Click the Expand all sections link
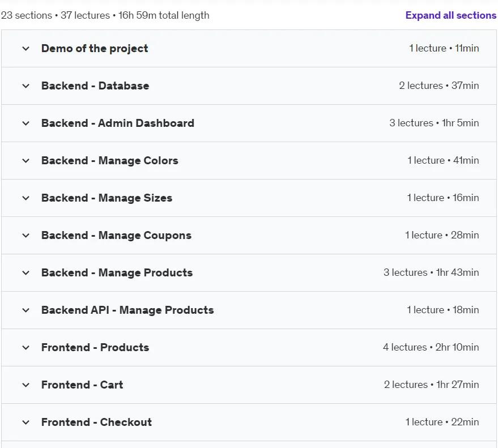The image size is (498, 448). (450, 15)
